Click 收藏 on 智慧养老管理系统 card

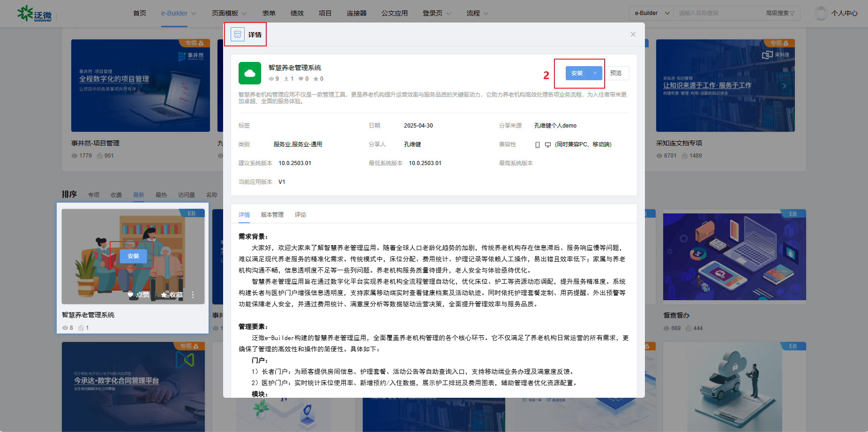[x=172, y=295]
